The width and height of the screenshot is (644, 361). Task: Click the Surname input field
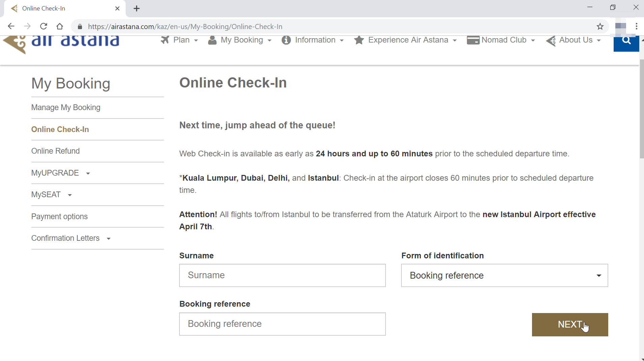pos(282,276)
